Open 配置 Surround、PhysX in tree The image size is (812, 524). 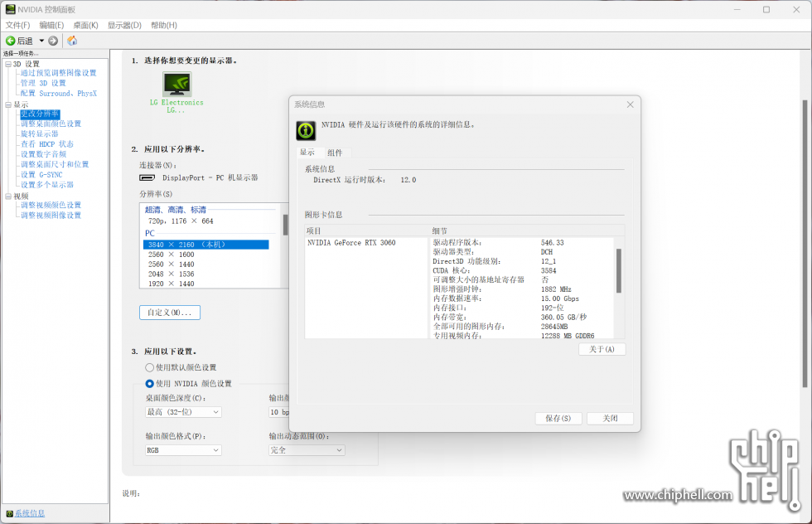[x=59, y=94]
